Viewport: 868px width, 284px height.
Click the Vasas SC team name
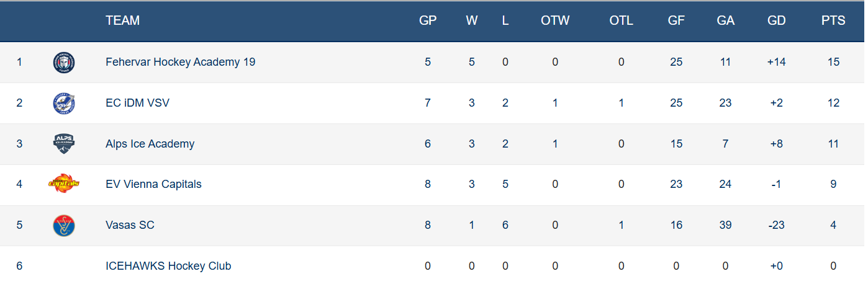(x=130, y=225)
